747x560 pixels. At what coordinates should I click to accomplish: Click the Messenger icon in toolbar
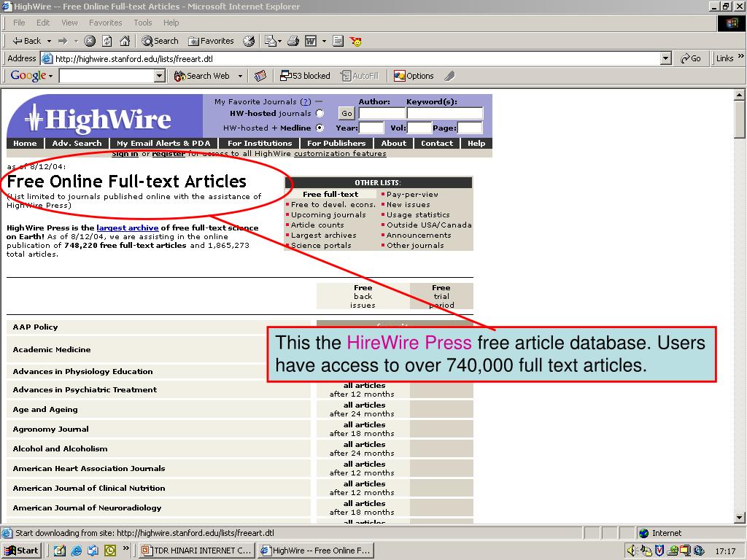tap(356, 41)
